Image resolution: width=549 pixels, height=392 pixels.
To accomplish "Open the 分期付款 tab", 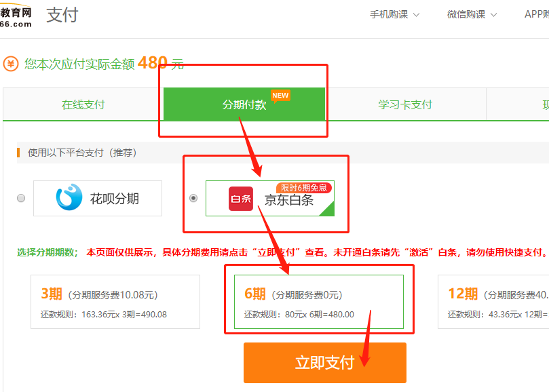I will 244,104.
